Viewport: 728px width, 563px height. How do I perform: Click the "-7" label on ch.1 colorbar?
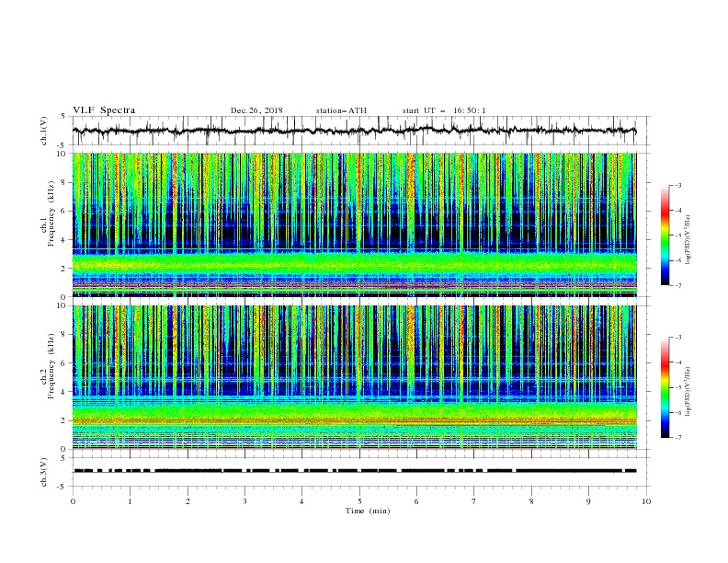tap(677, 285)
